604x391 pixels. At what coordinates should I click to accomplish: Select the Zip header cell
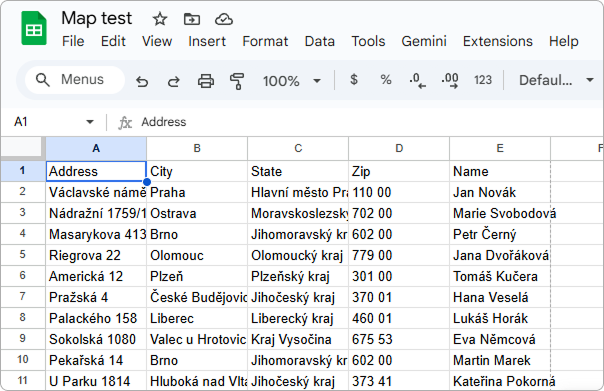[399, 171]
